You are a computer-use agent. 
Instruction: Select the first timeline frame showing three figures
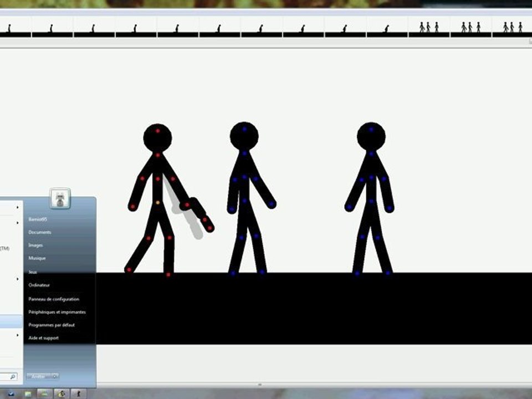429,27
